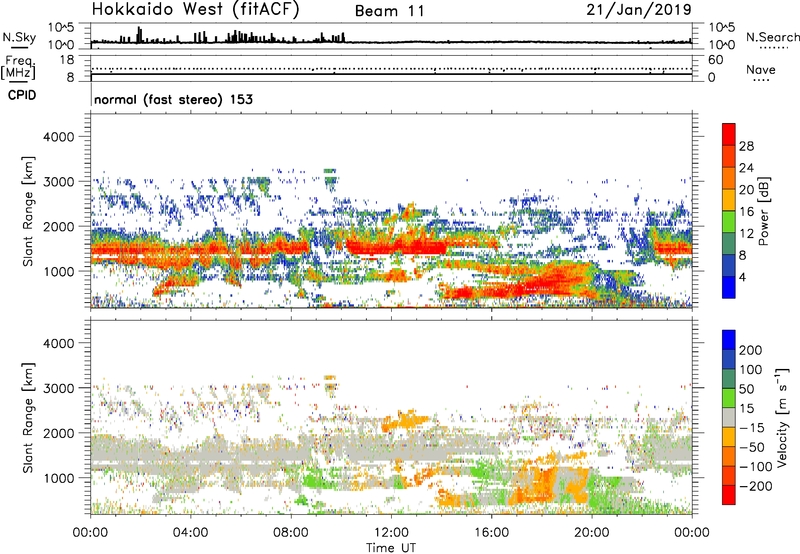Click the 'N.Sky' legend label
800x554 pixels.
(x=19, y=37)
